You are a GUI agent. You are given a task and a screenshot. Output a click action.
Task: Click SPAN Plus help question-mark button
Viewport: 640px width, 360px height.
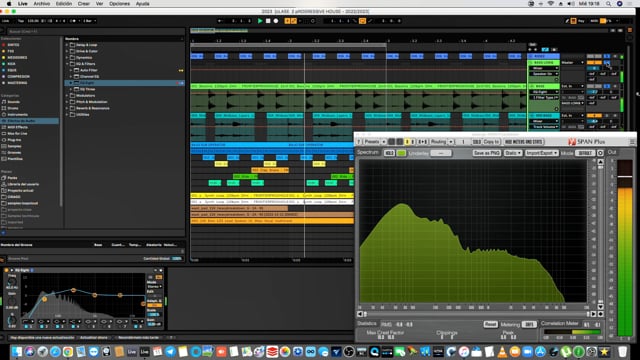click(x=359, y=142)
